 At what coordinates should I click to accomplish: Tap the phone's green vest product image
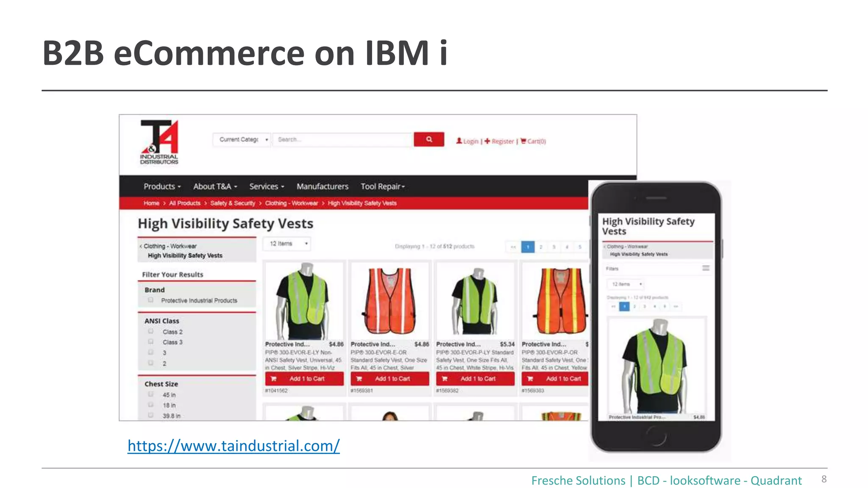[x=657, y=366]
